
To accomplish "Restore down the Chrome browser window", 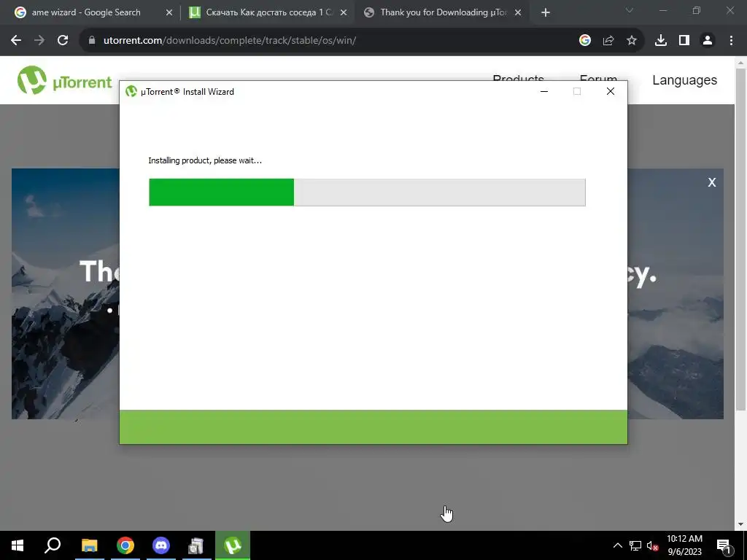I will (697, 10).
